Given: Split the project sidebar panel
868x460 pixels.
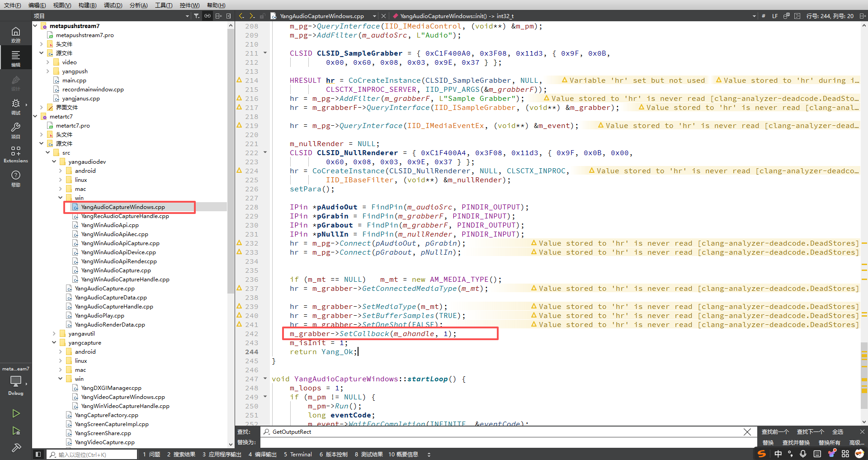Looking at the screenshot, I should (218, 16).
